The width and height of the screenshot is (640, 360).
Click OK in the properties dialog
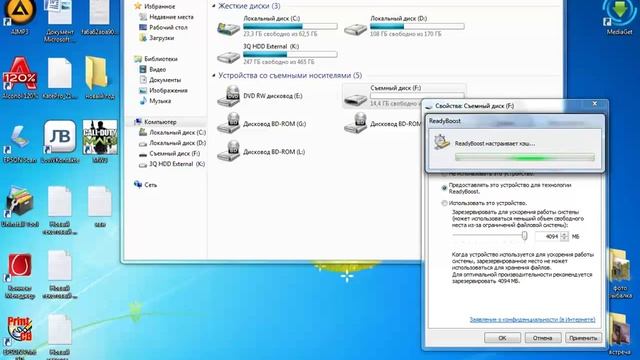(x=502, y=338)
